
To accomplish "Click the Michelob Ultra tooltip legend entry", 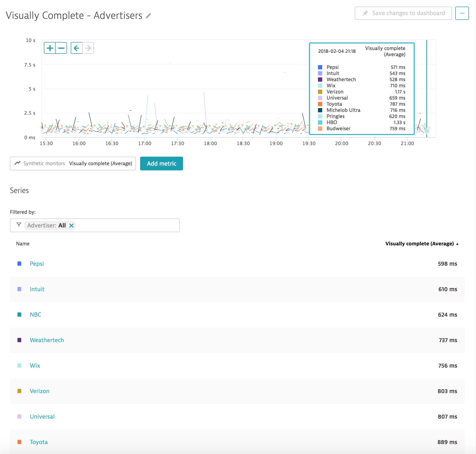I will pyautogui.click(x=362, y=110).
